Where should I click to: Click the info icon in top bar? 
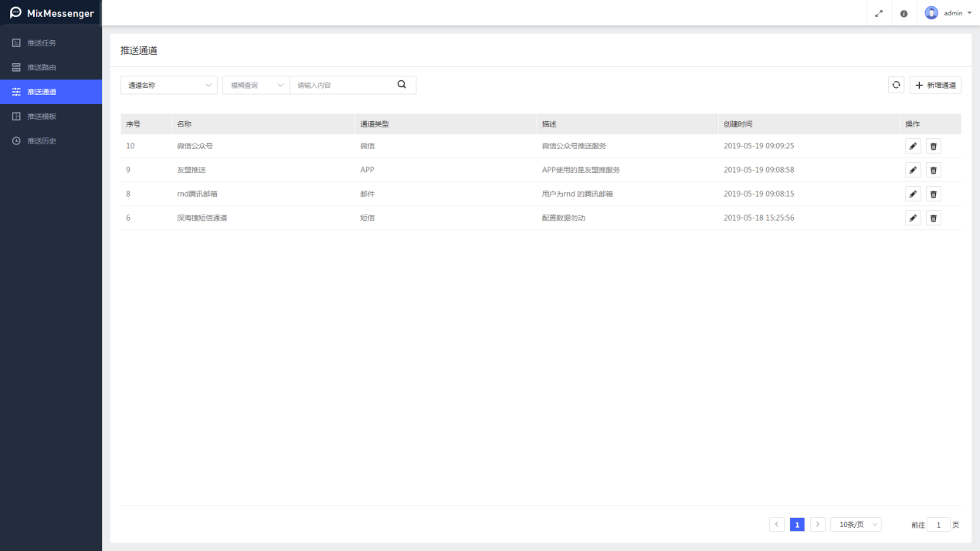coord(904,13)
